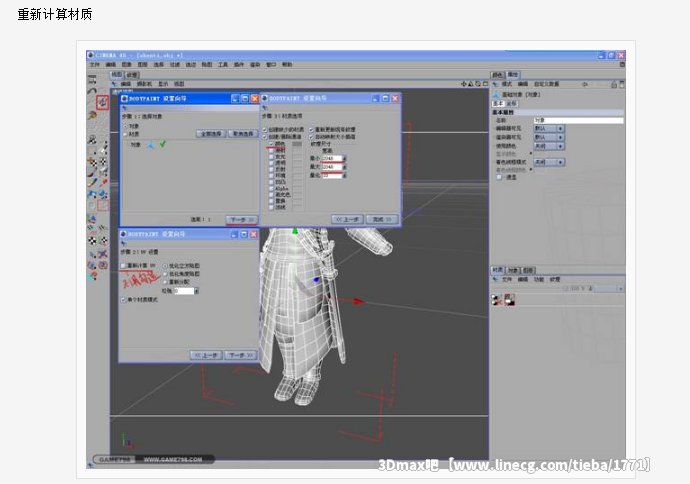
Task: Click the 全部选择 button
Action: 211,133
